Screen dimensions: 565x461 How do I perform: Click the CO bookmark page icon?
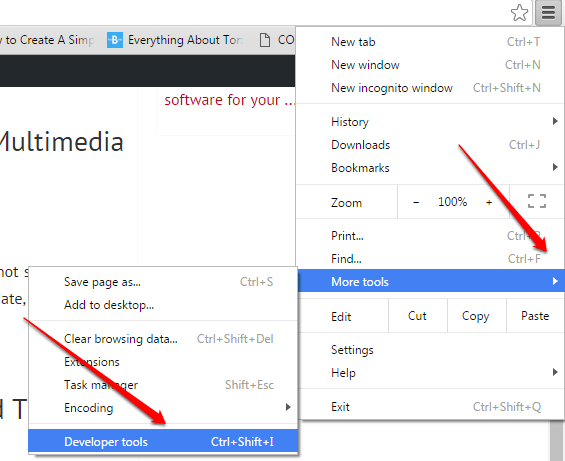click(265, 40)
